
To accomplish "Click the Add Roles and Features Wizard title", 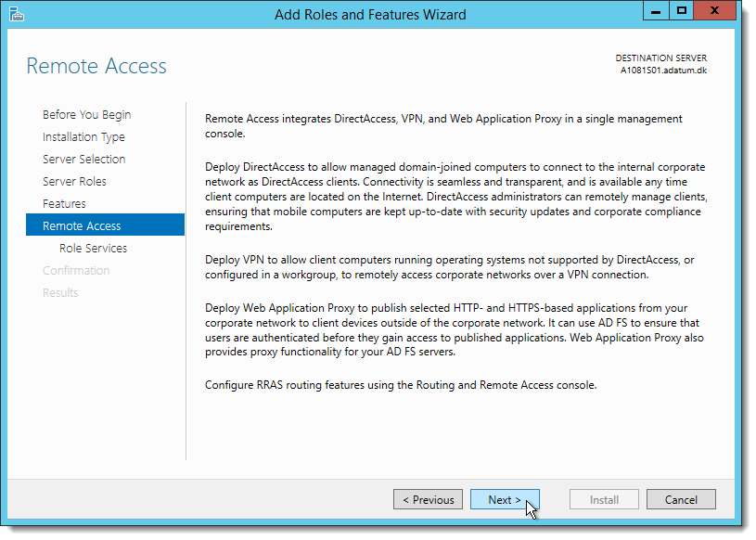I will pos(370,15).
